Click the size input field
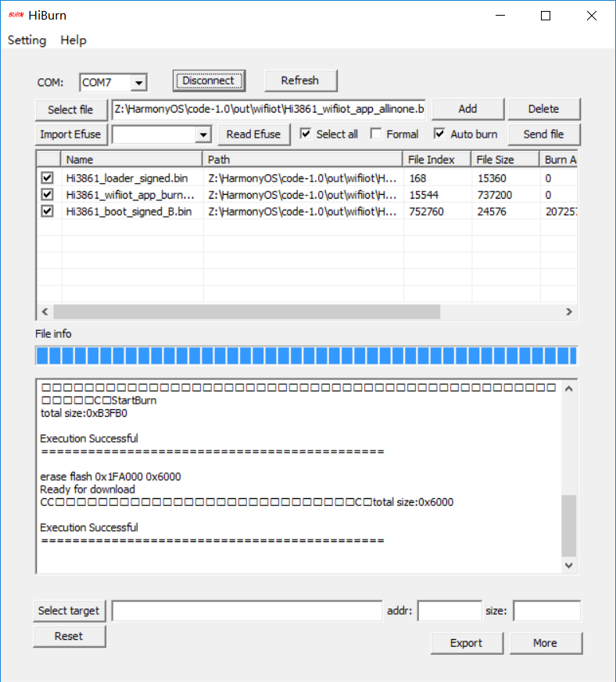Viewport: 616px width, 682px height. 547,611
